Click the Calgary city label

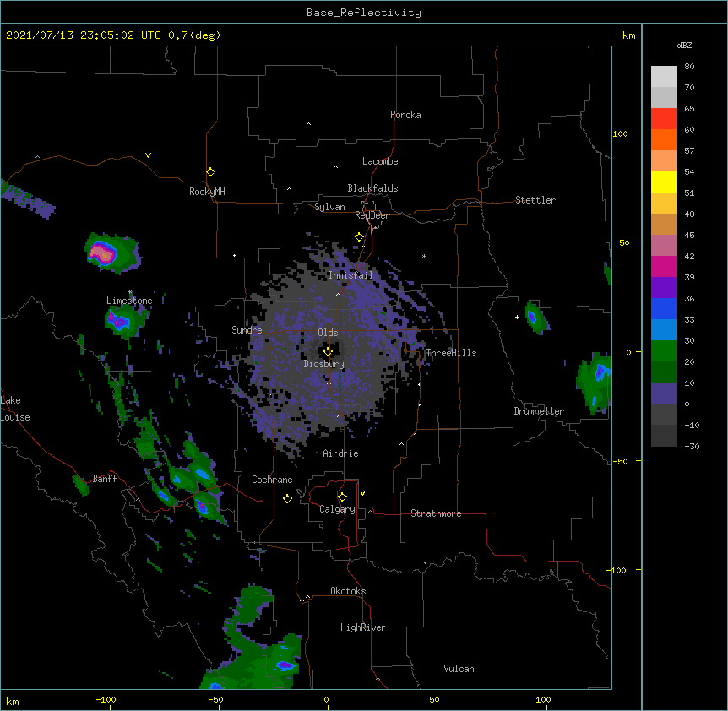click(x=337, y=509)
